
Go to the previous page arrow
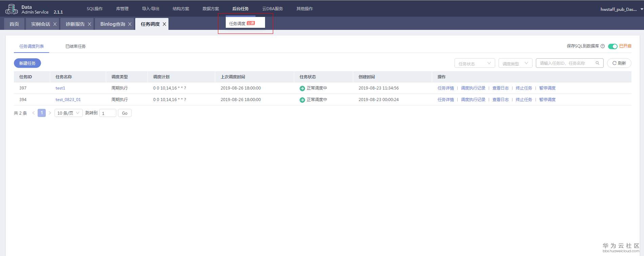point(34,113)
